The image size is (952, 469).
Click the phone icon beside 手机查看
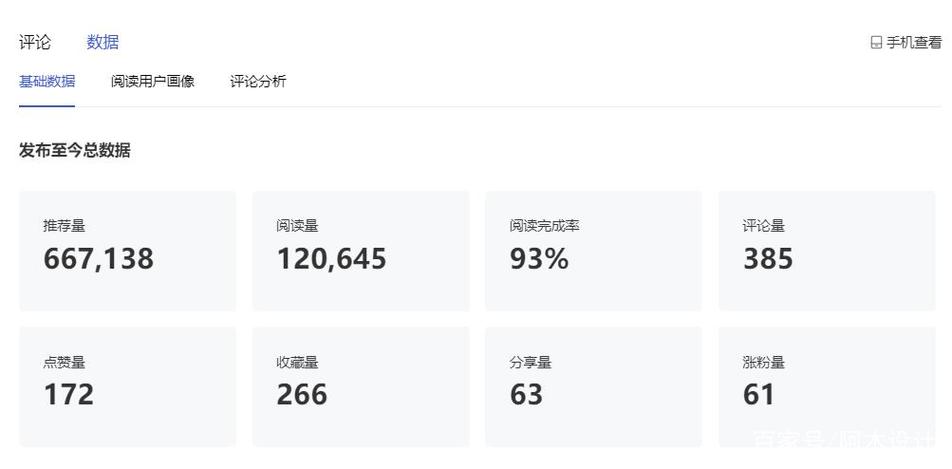876,43
